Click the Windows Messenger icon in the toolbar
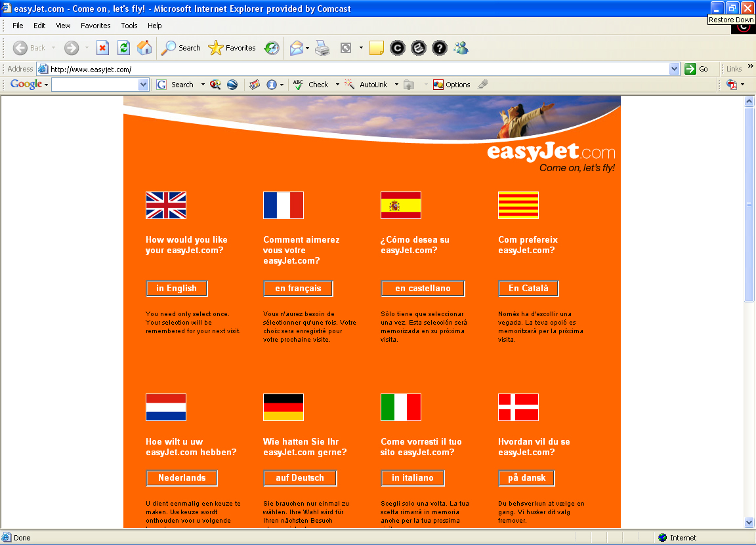Image resolution: width=756 pixels, height=545 pixels. pyautogui.click(x=460, y=47)
